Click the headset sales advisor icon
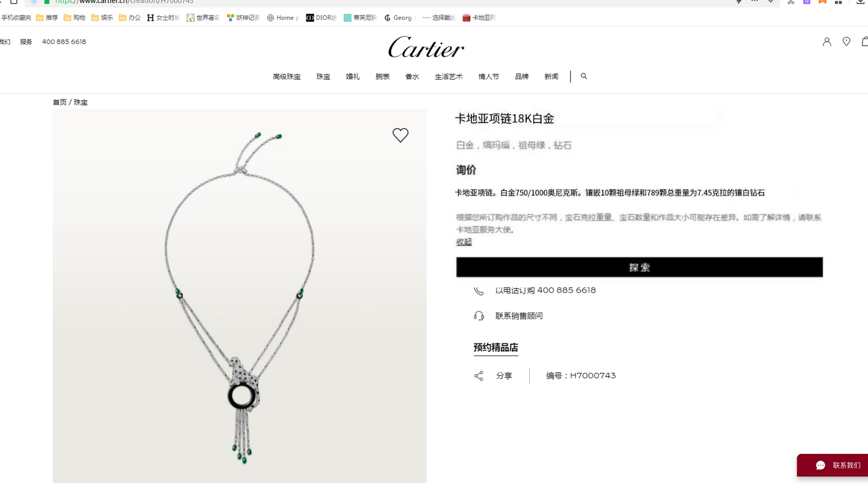The width and height of the screenshot is (868, 484). pos(479,316)
